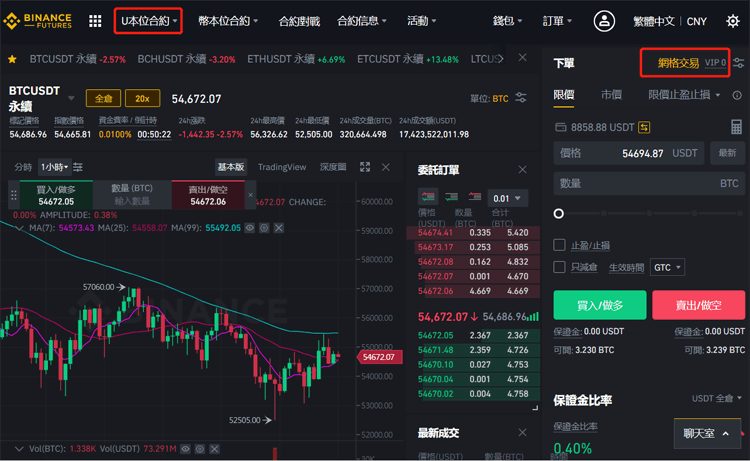The height and width of the screenshot is (461, 750).
Task: Close the 委託訂單 order book panel
Action: 522,169
